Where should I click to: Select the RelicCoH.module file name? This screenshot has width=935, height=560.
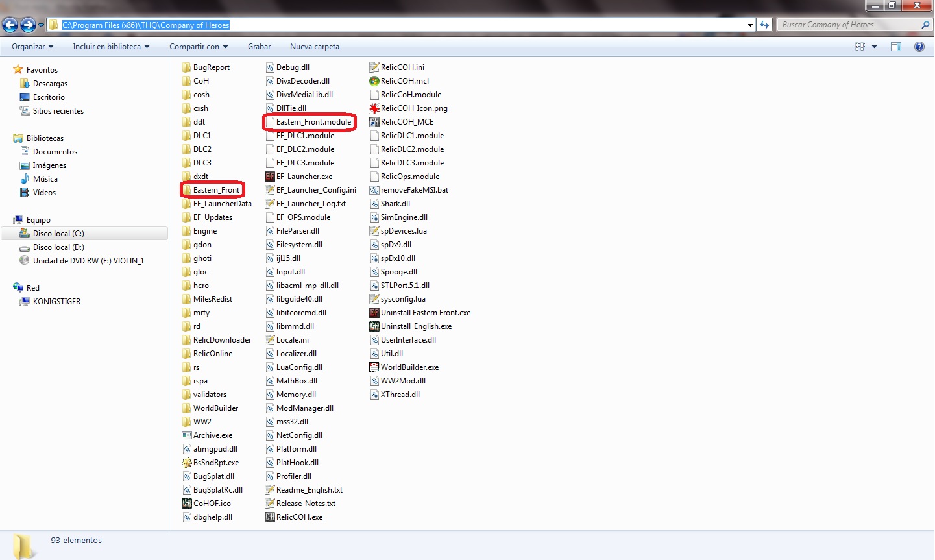(x=411, y=95)
